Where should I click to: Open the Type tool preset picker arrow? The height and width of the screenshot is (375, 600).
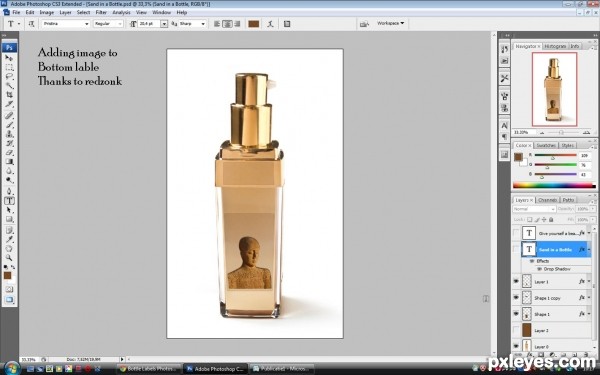(x=19, y=24)
